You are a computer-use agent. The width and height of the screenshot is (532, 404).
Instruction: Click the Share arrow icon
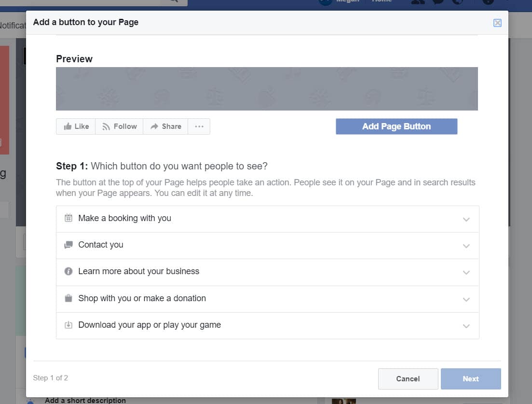coord(155,126)
